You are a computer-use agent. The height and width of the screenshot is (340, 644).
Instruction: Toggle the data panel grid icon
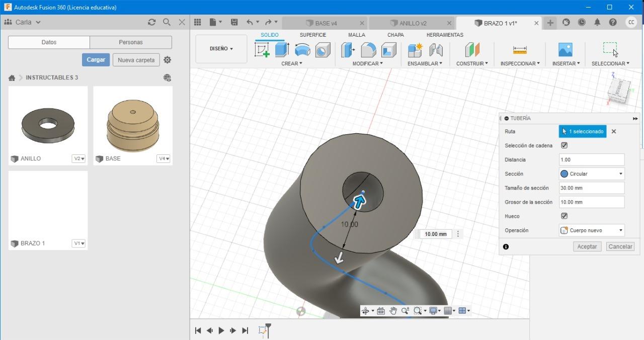(x=198, y=22)
